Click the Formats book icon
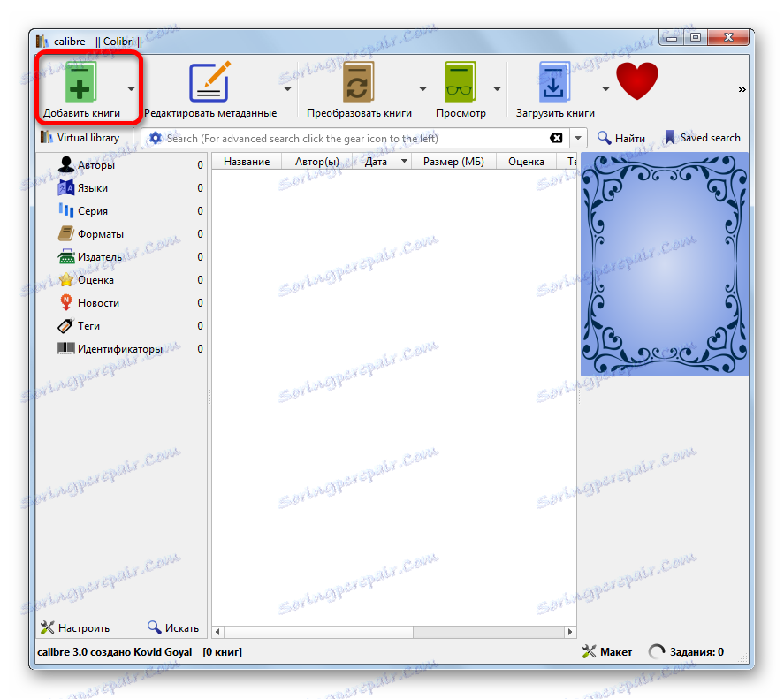Screen dimensions: 784x699 point(66,233)
